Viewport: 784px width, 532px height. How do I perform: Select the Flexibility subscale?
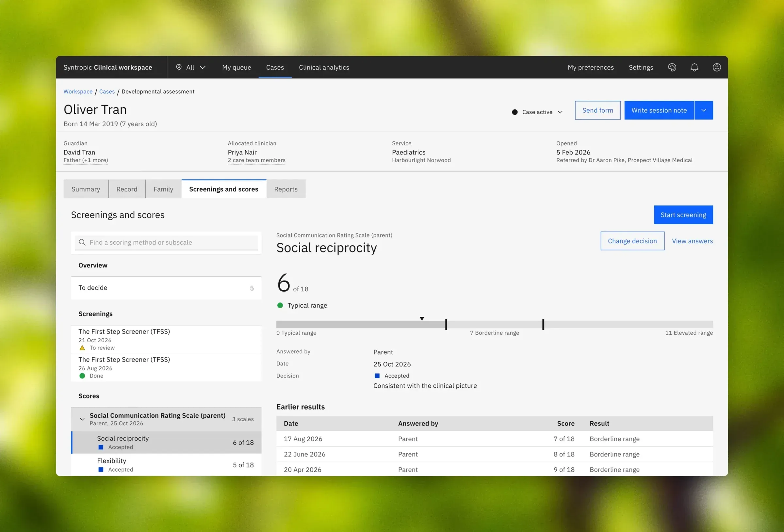(166, 464)
